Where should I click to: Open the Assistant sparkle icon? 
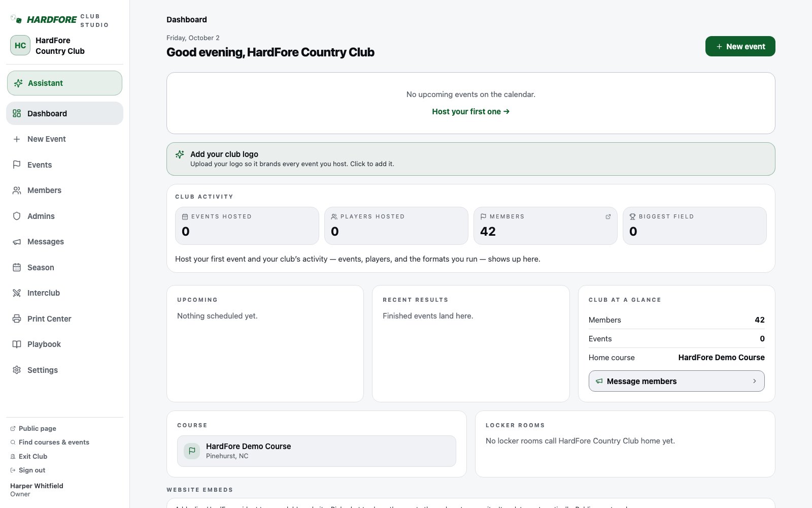(18, 83)
